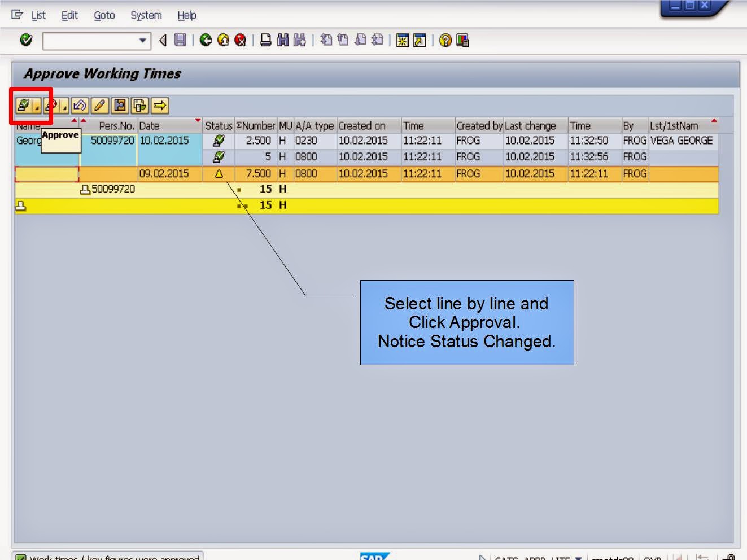Click the sort triangle on the Date column

pyautogui.click(x=197, y=121)
